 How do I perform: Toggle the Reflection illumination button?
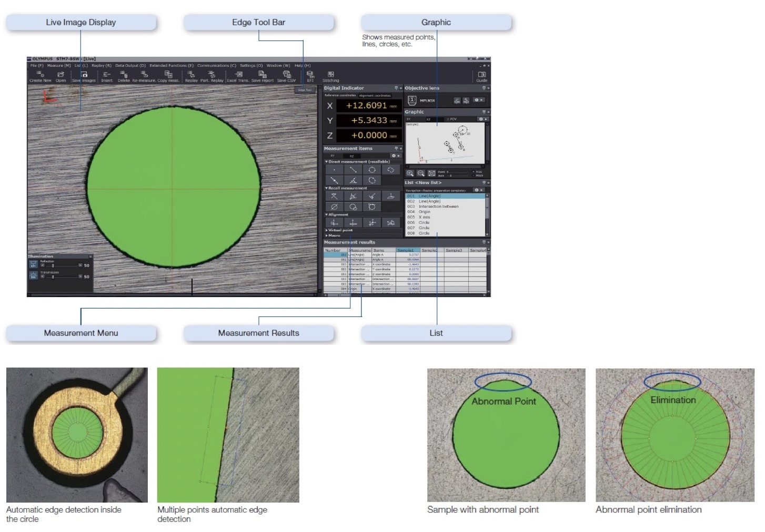pyautogui.click(x=33, y=265)
